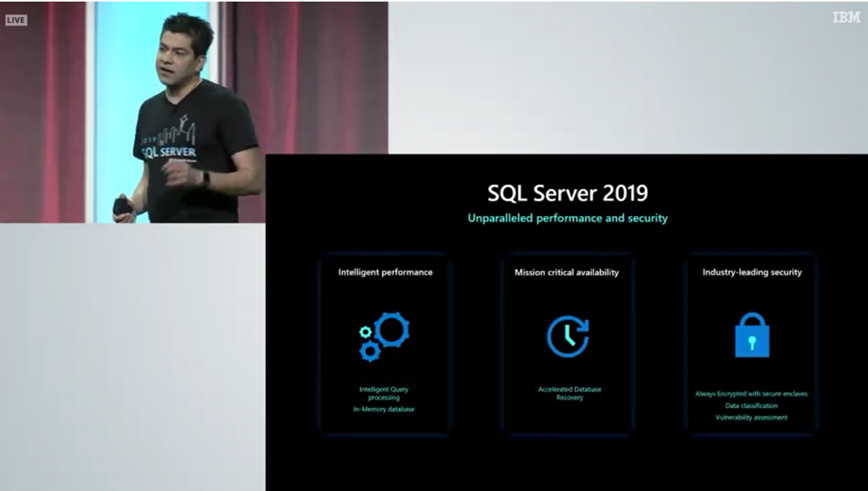This screenshot has height=491, width=868.
Task: Click 'Unparalleled performance and security' subtitle
Action: pos(567,218)
